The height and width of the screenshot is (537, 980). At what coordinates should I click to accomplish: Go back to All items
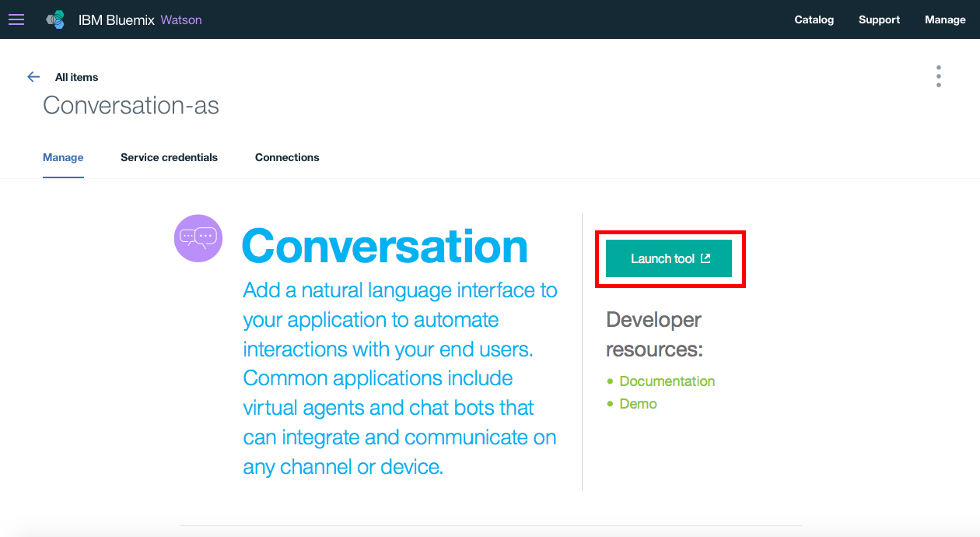click(x=76, y=77)
